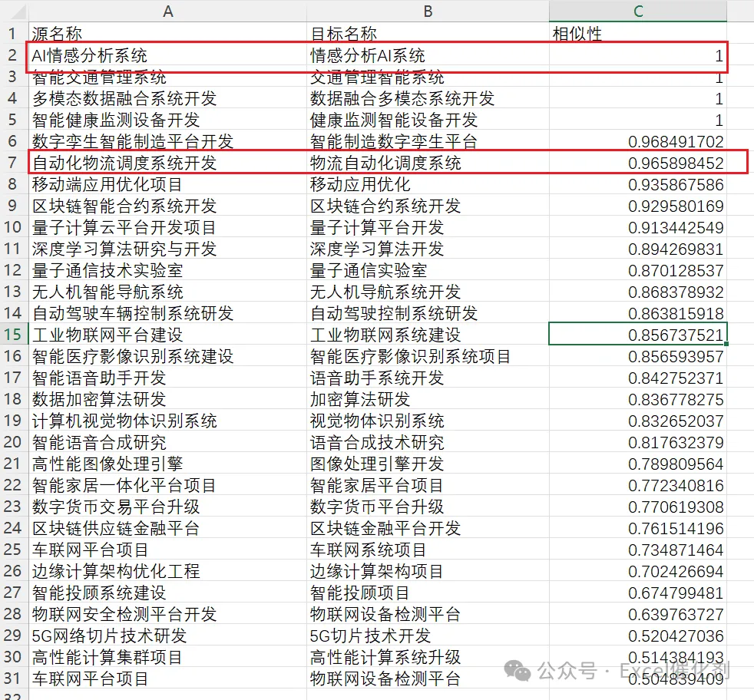This screenshot has width=754, height=700.
Task: Select cell 计算机视觉物体识别系统
Action: (x=168, y=421)
